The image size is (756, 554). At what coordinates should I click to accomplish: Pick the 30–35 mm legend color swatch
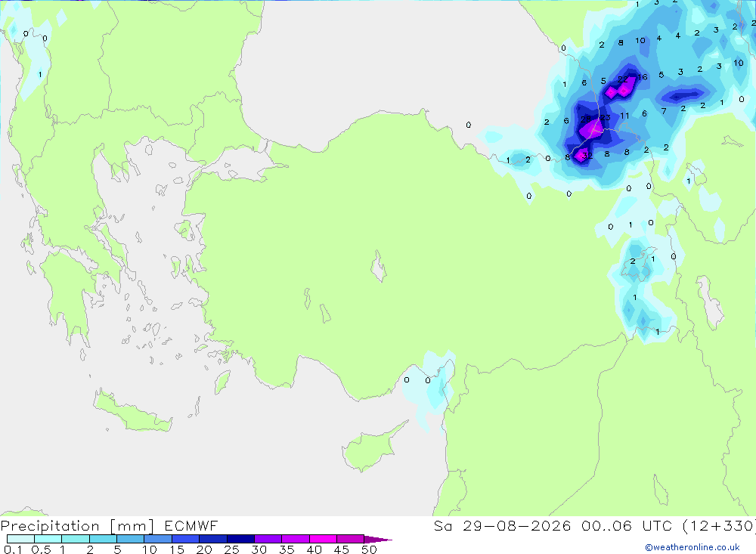(268, 539)
